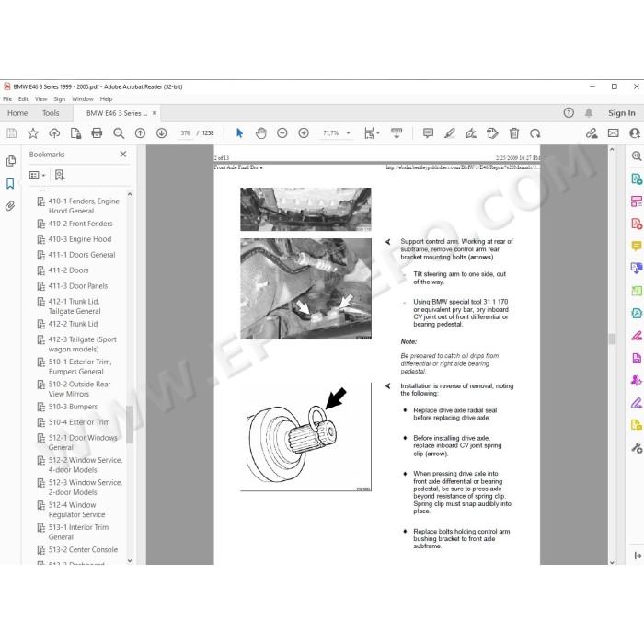Switch to the Tools tab

[51, 113]
